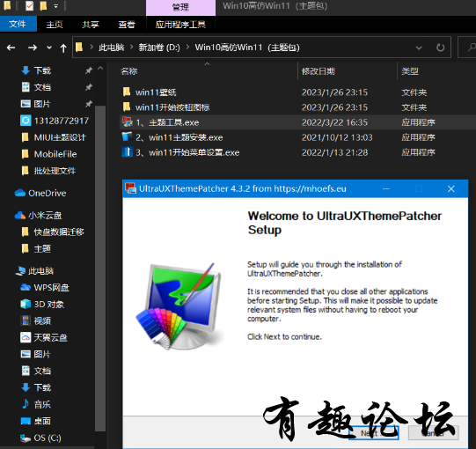Screen dimensions: 476x449
Task: Unpin 下载 using its pin icon
Action: point(89,70)
